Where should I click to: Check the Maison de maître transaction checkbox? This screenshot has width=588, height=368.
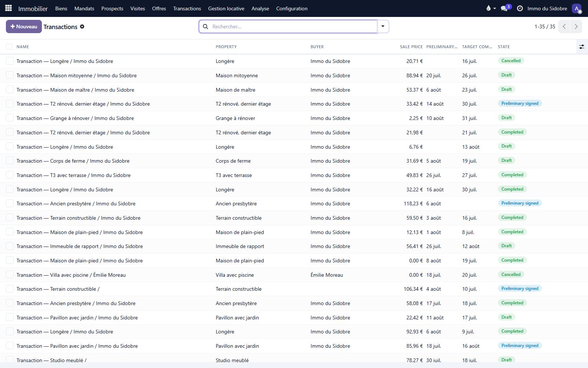[x=10, y=89]
